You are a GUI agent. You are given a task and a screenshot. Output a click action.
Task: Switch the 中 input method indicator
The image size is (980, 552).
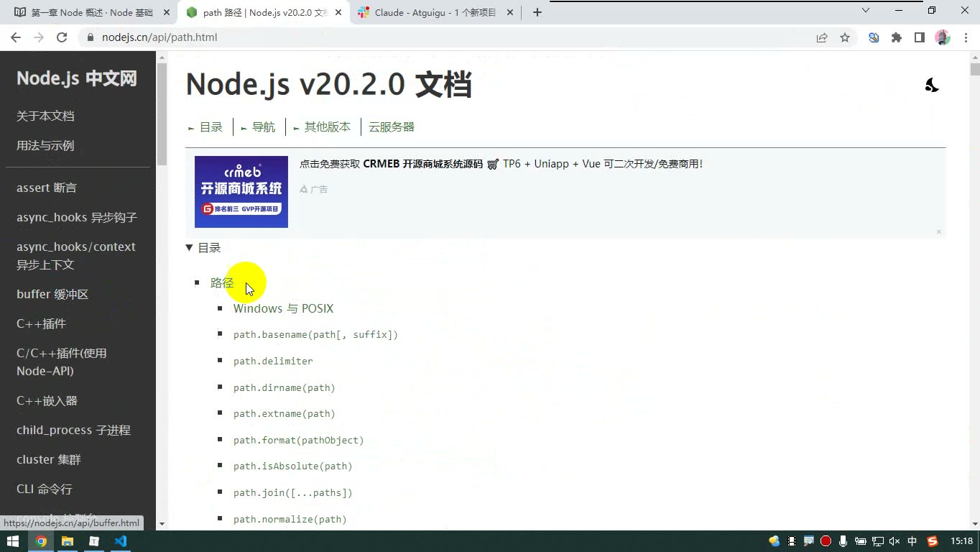point(912,541)
